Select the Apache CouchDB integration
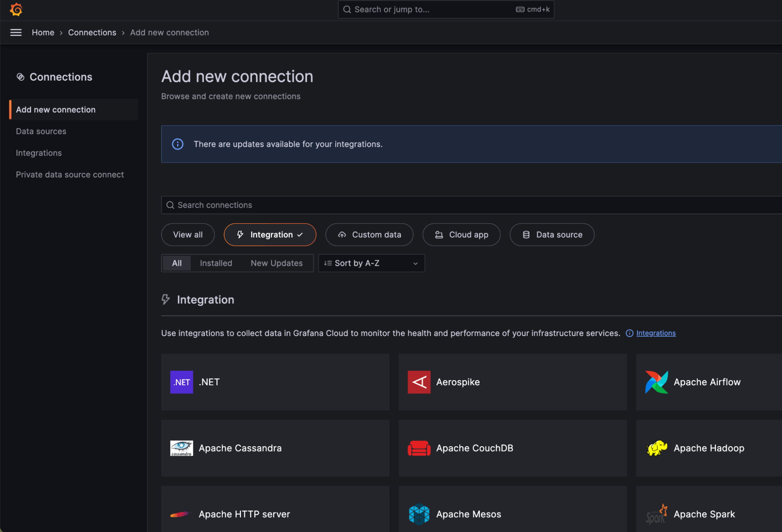This screenshot has height=532, width=782. coord(512,448)
